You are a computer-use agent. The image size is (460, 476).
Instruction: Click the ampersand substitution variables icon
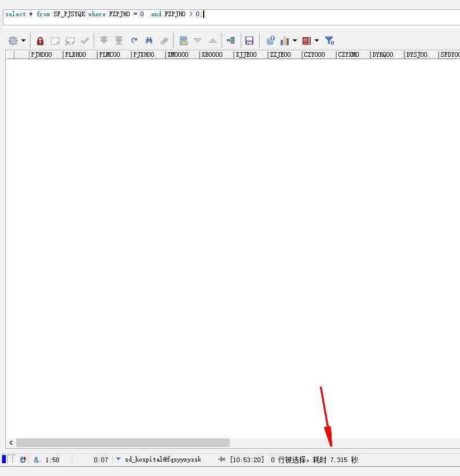pos(36,460)
